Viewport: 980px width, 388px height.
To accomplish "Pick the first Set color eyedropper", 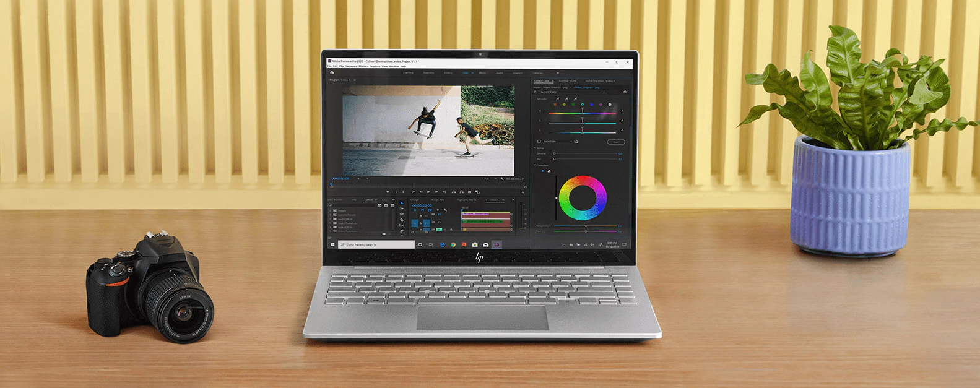I will [x=557, y=99].
